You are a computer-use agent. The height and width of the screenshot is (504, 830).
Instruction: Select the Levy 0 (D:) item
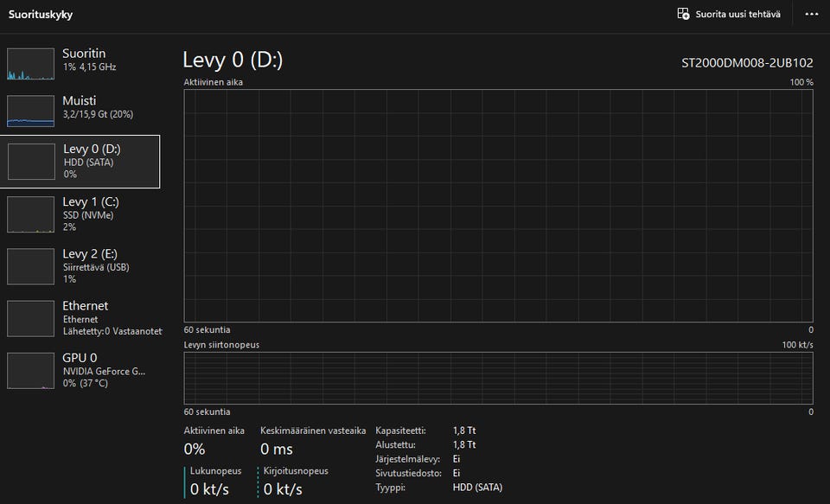pos(80,162)
